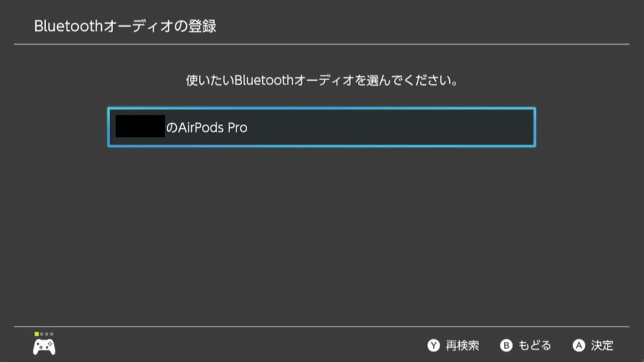Click the blacked-out owner name box
This screenshot has height=362, width=644.
[140, 127]
